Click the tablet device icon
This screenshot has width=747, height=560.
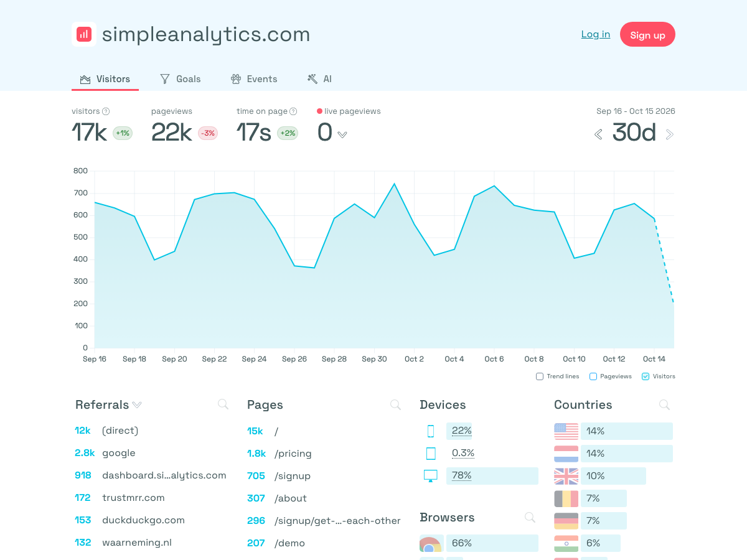431,454
